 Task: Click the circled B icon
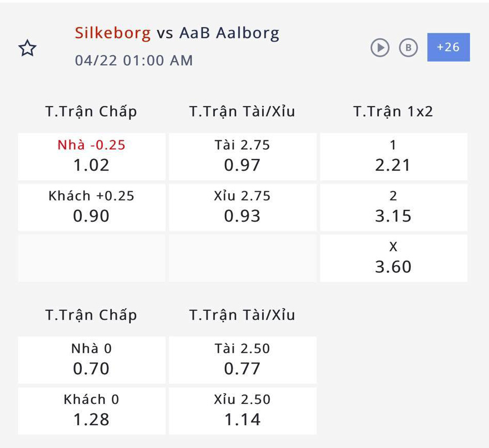408,48
